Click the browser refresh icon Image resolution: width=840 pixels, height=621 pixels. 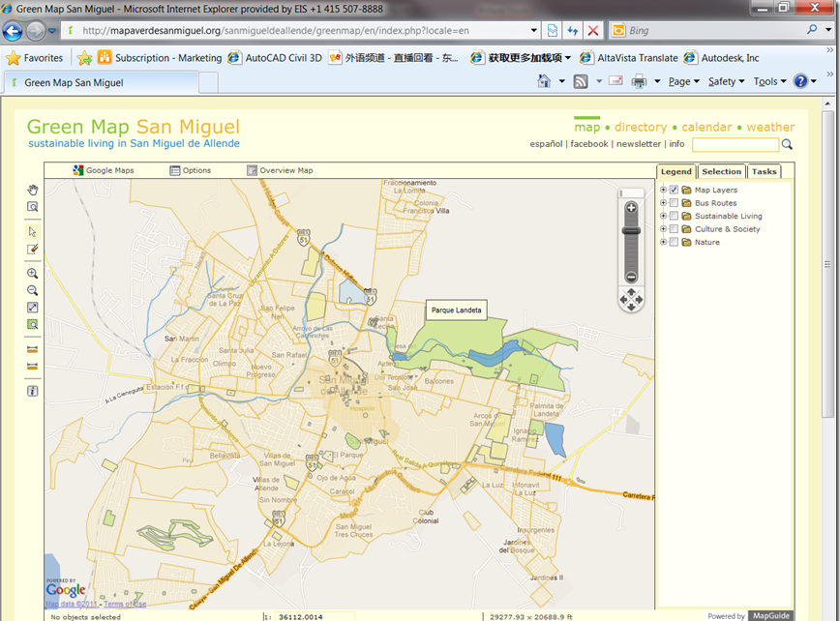573,31
